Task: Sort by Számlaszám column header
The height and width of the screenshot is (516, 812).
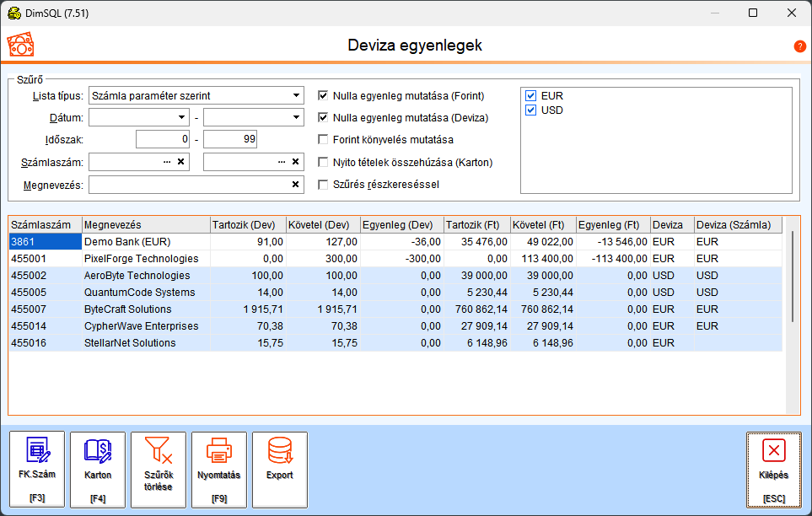Action: 45,225
